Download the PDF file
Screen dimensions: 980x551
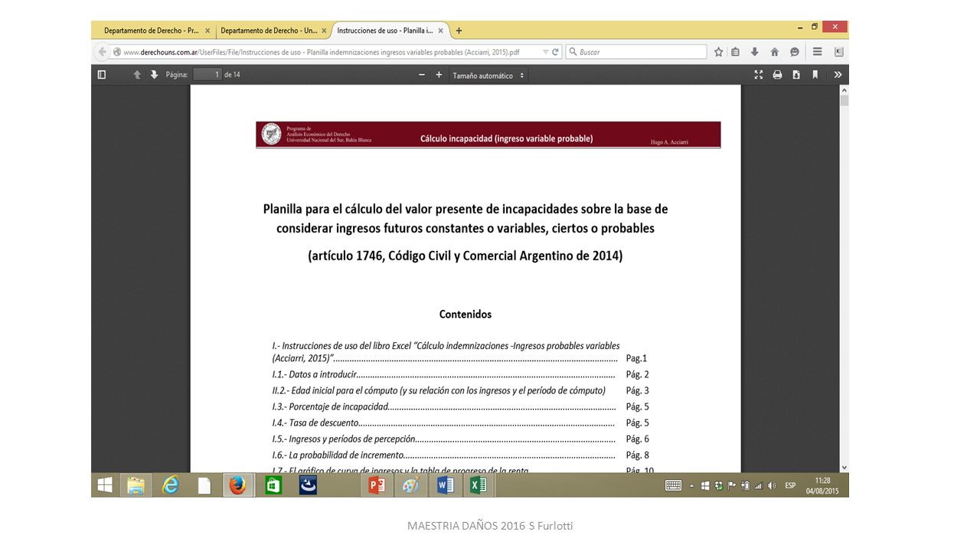[x=796, y=75]
